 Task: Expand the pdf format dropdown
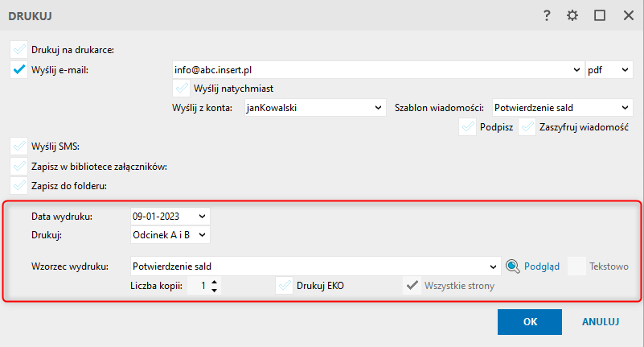(609, 70)
